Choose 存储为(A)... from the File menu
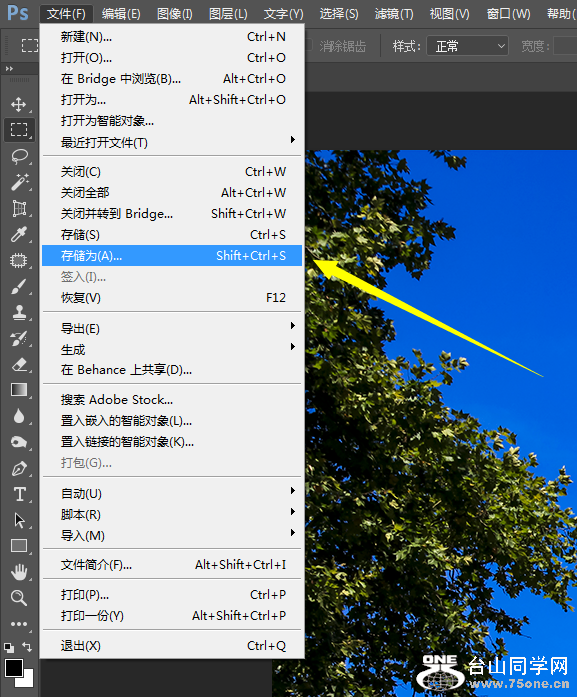This screenshot has height=697, width=577. [x=172, y=256]
